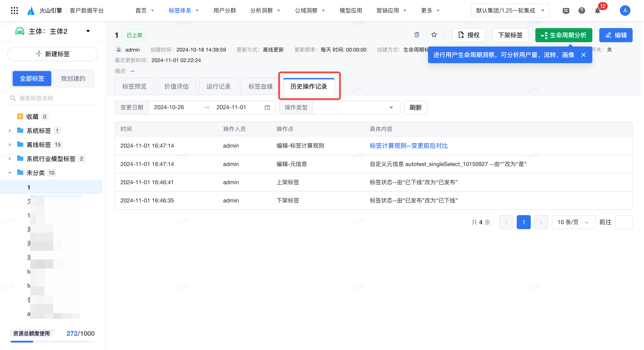Click the 共 4 条 total count
Image resolution: width=644 pixels, height=350 pixels.
coord(481,222)
